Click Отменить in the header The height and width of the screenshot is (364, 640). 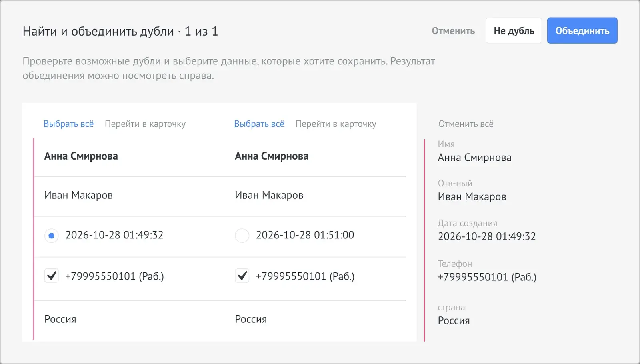453,31
